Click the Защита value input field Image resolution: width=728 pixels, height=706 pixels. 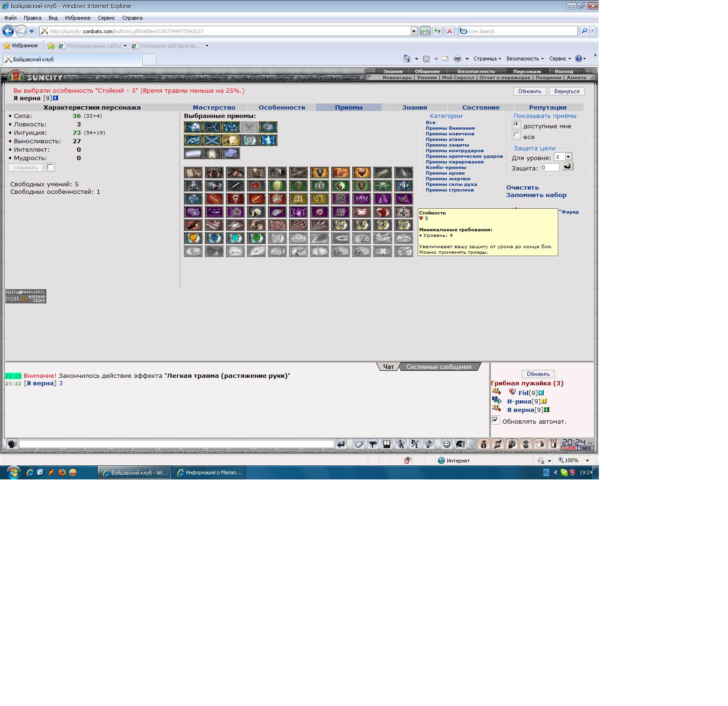[x=550, y=167]
